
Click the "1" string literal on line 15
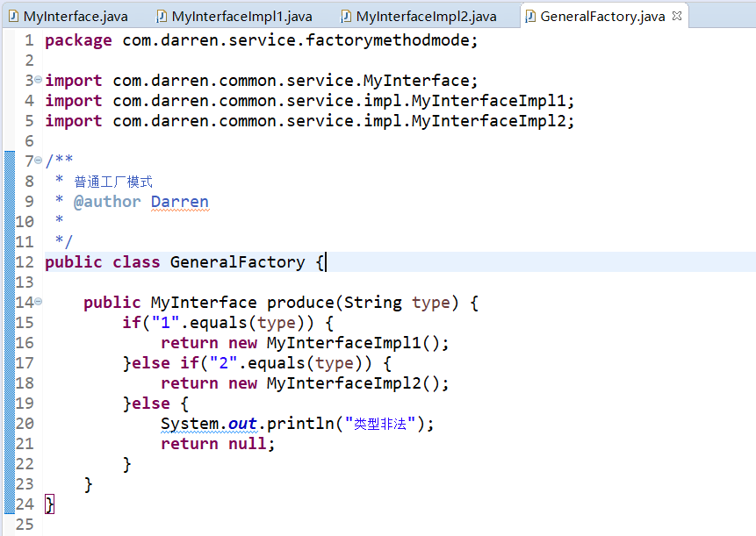165,322
